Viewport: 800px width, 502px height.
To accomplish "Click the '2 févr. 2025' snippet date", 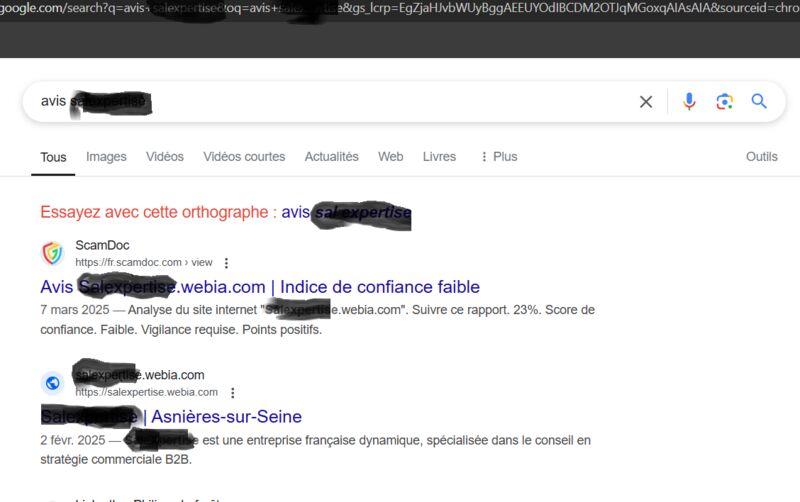I will (72, 440).
